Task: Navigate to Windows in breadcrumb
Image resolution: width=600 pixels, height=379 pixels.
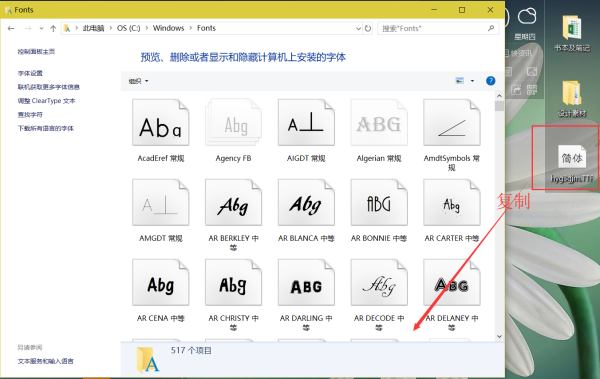Action: click(x=168, y=28)
